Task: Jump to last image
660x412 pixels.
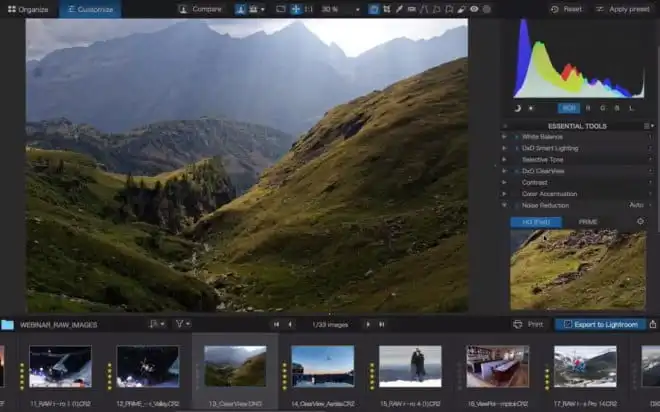Action: pos(381,324)
